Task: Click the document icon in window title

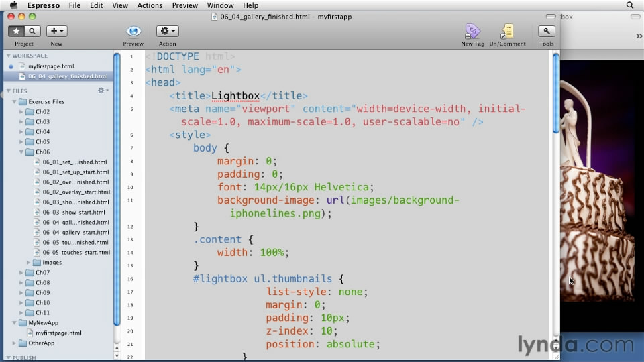Action: [214, 17]
